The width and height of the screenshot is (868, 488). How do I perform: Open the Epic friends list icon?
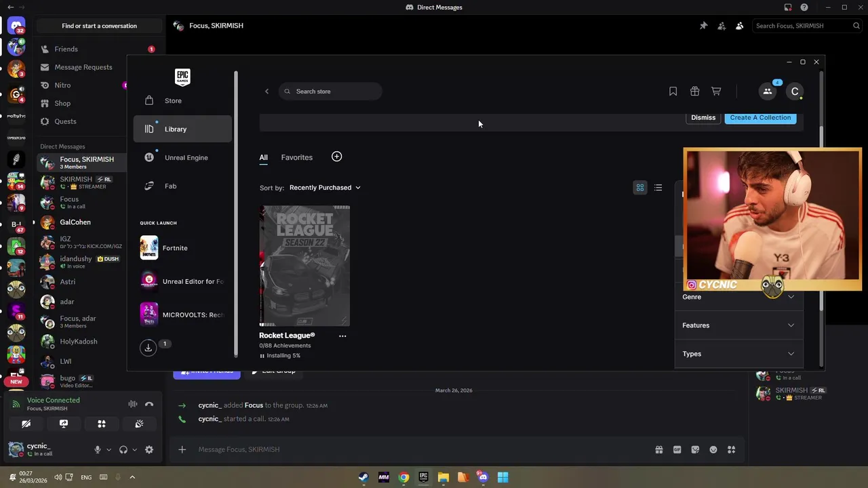[x=768, y=91]
